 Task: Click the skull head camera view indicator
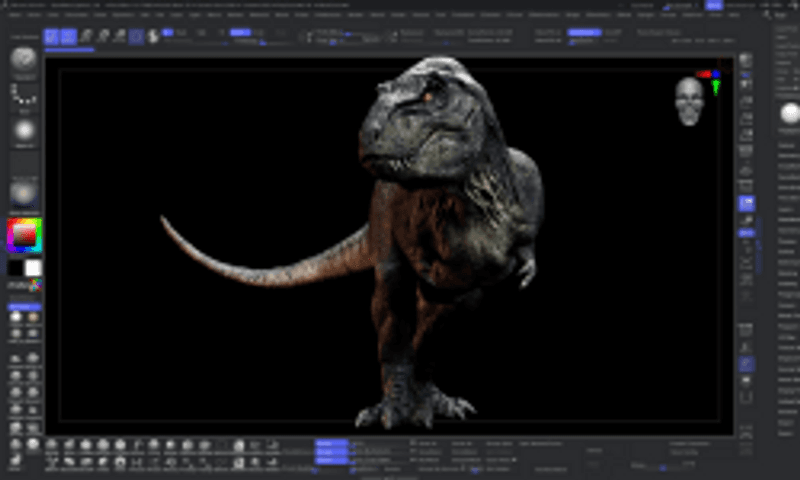pyautogui.click(x=689, y=101)
